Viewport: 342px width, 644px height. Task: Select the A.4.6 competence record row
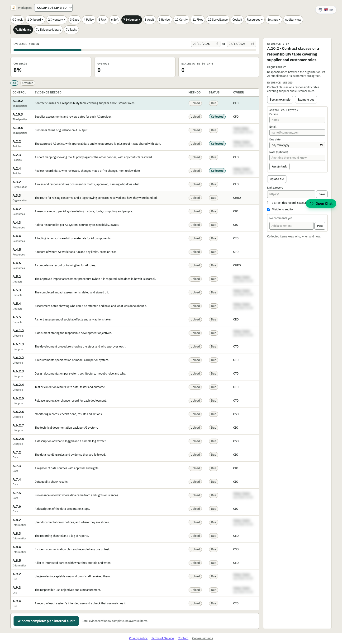[135, 265]
